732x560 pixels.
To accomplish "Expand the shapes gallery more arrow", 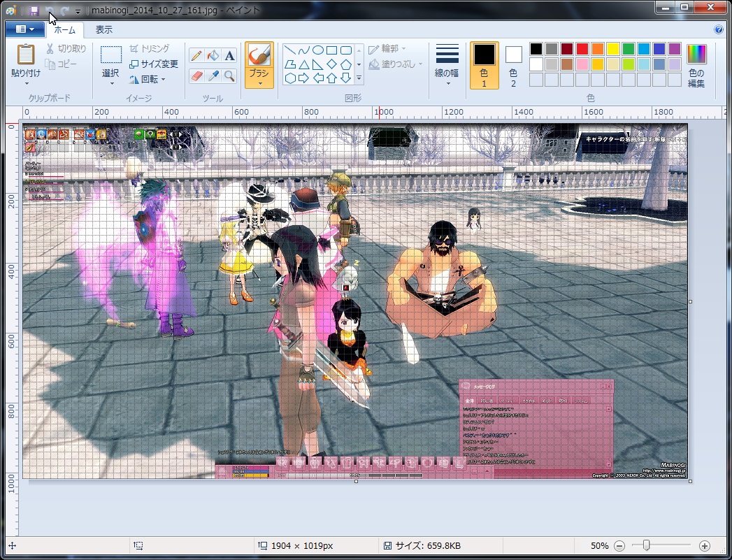I will [x=359, y=78].
